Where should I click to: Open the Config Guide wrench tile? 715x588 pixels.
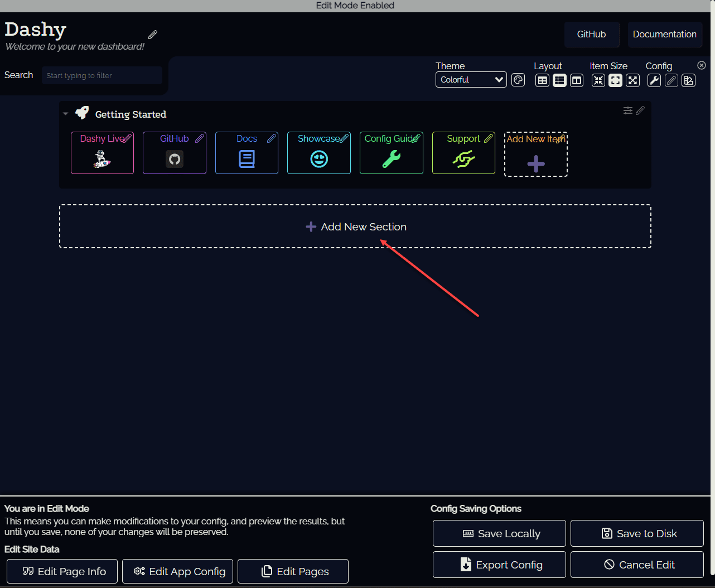click(392, 153)
